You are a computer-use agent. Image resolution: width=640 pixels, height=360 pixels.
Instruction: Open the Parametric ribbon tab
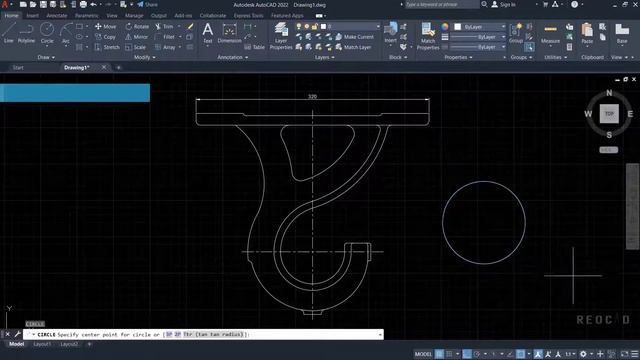pyautogui.click(x=87, y=16)
